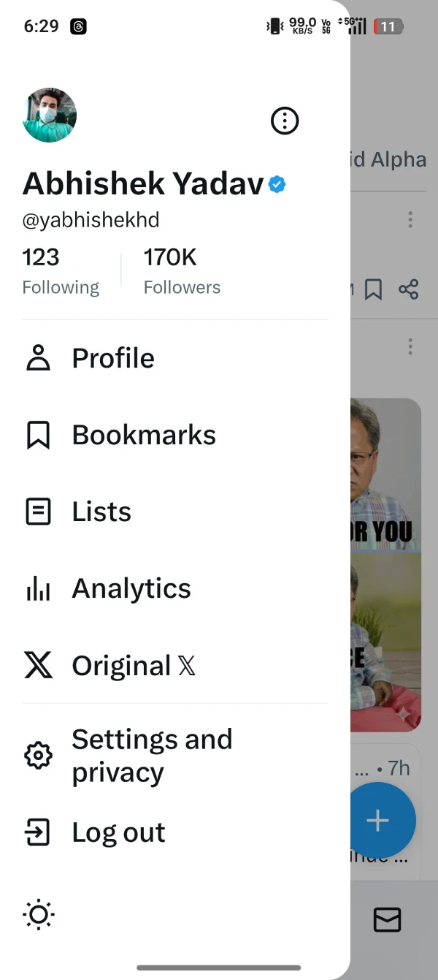Open Bookmarks from the drawer menu
This screenshot has width=438, height=980.
tap(144, 435)
